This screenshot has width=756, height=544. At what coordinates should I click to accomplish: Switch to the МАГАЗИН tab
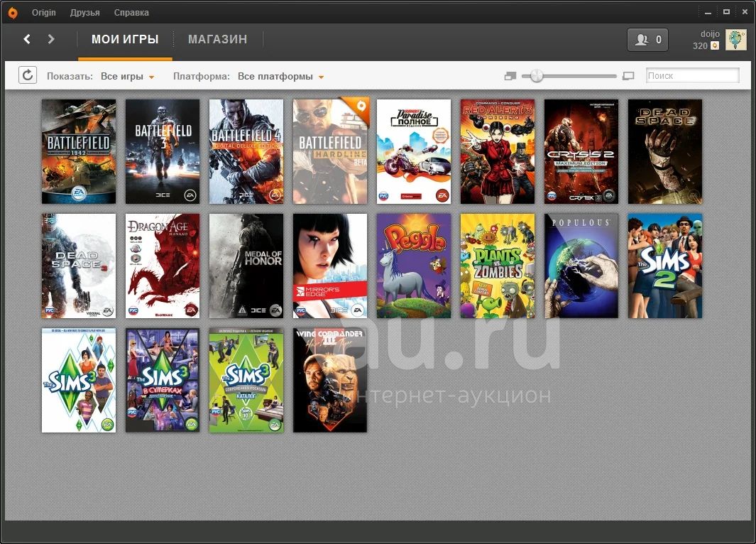(x=217, y=39)
